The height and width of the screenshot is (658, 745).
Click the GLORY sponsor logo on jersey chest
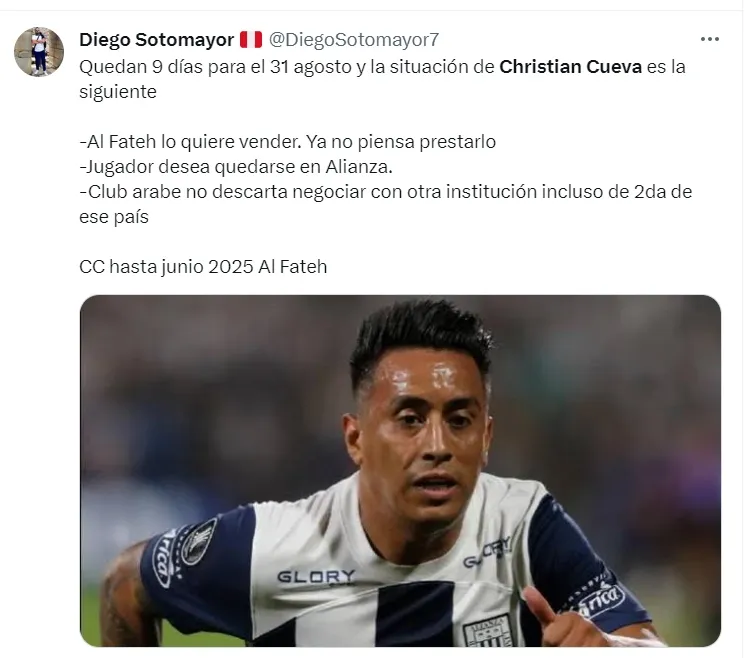click(x=316, y=577)
